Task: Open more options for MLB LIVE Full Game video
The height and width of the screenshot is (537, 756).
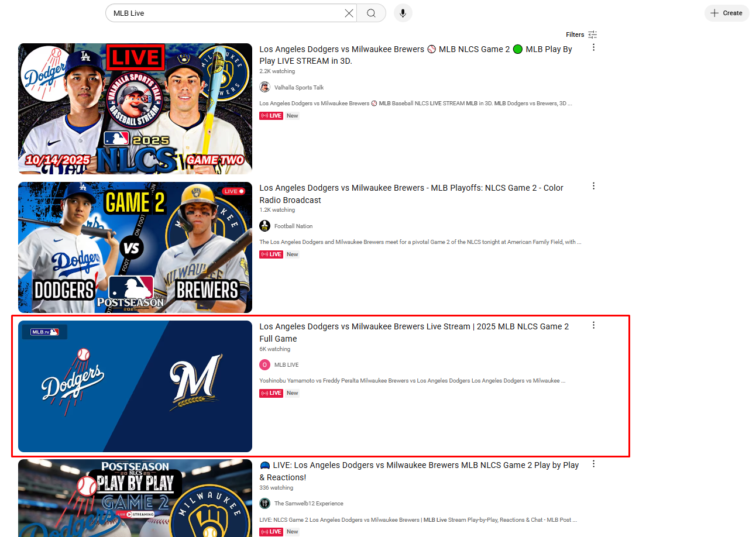Action: pos(593,325)
